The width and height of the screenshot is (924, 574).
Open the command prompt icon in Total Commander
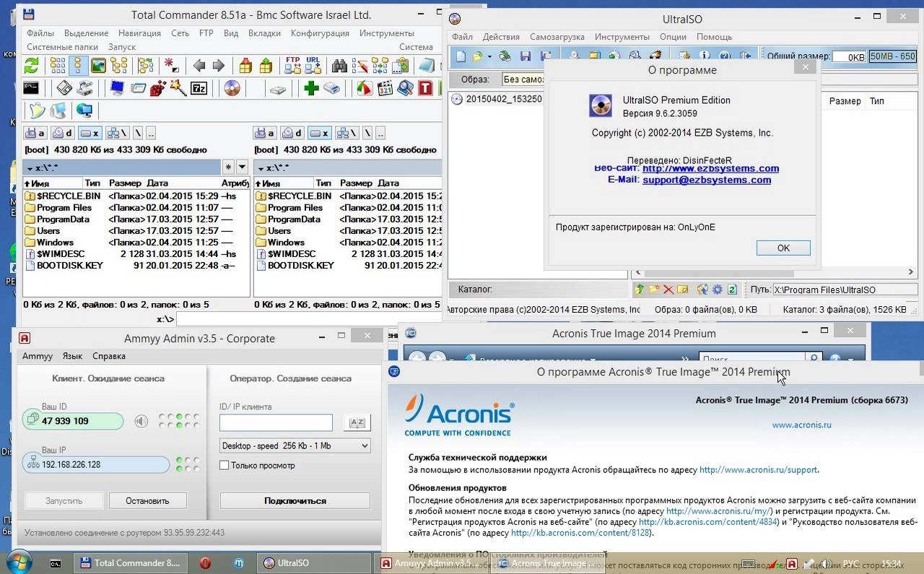tap(30, 88)
